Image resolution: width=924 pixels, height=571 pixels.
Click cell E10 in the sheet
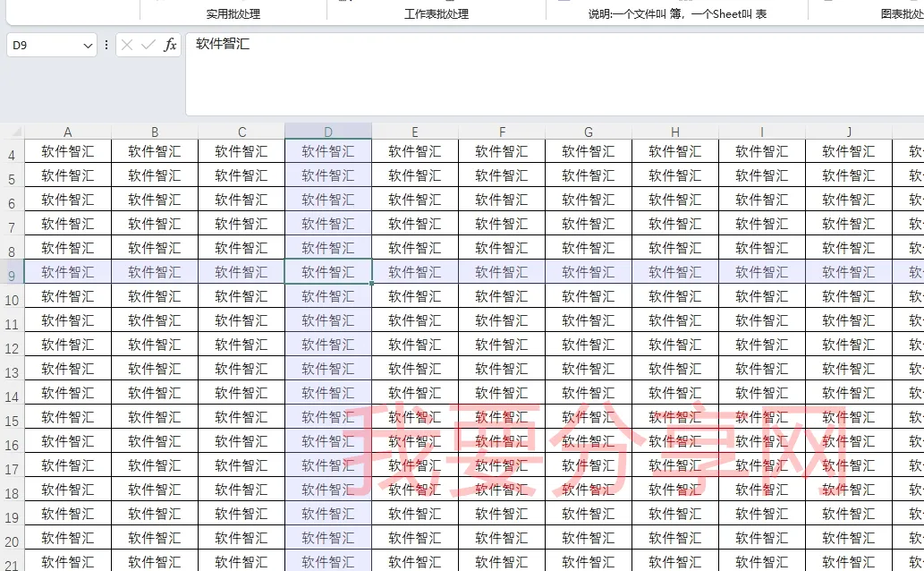click(x=415, y=296)
